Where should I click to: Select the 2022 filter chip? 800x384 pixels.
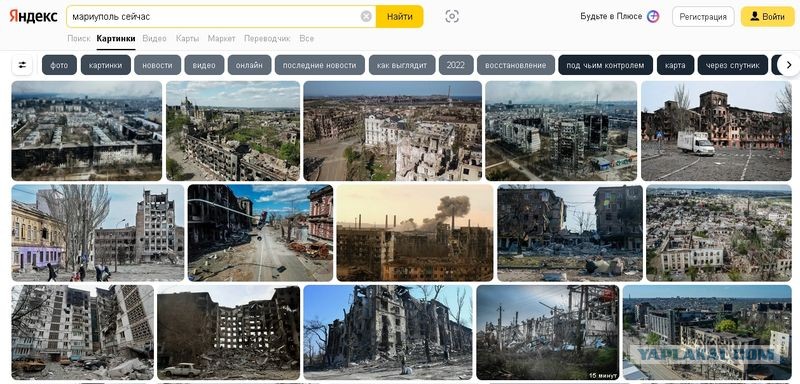point(456,65)
